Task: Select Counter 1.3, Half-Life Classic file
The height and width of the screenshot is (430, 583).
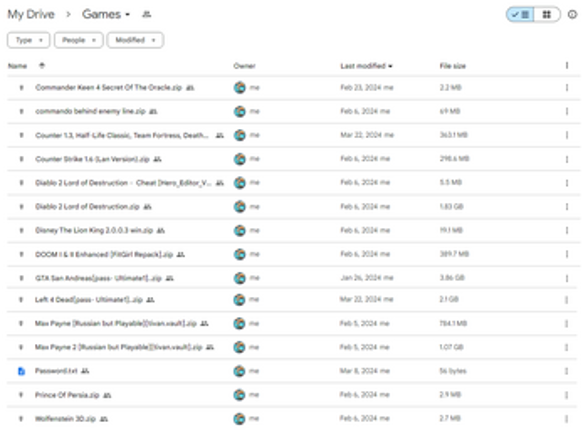Action: point(122,135)
